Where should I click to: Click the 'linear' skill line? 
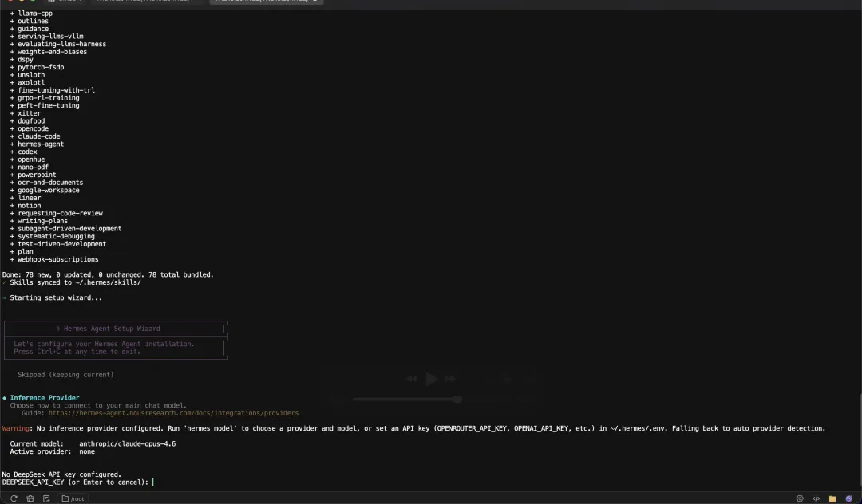26,198
